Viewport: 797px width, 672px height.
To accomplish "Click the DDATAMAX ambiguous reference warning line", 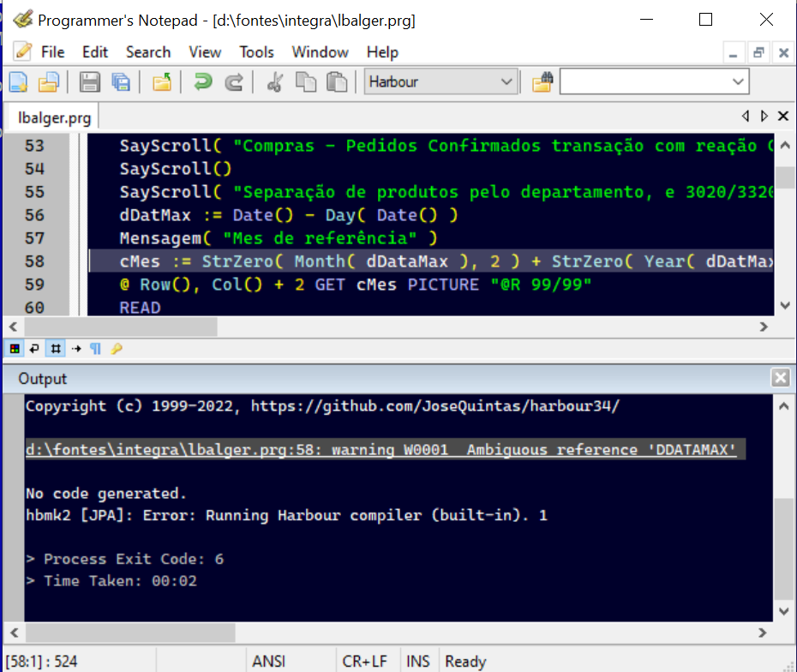I will click(381, 449).
